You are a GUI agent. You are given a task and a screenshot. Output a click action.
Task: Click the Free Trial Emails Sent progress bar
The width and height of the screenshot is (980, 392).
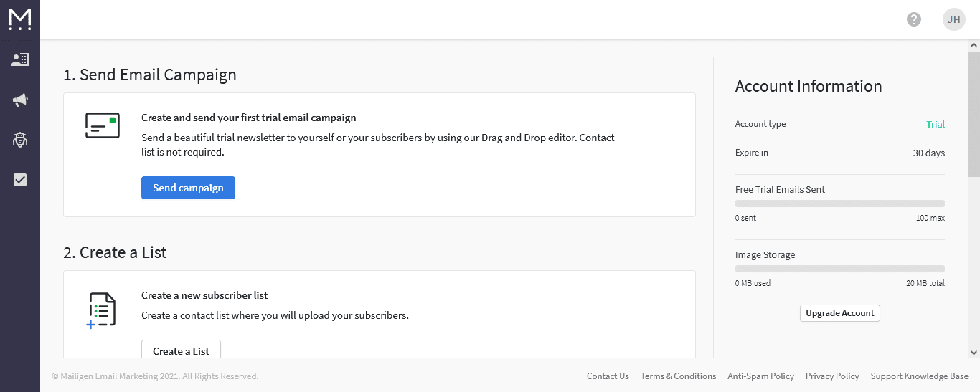click(x=840, y=204)
